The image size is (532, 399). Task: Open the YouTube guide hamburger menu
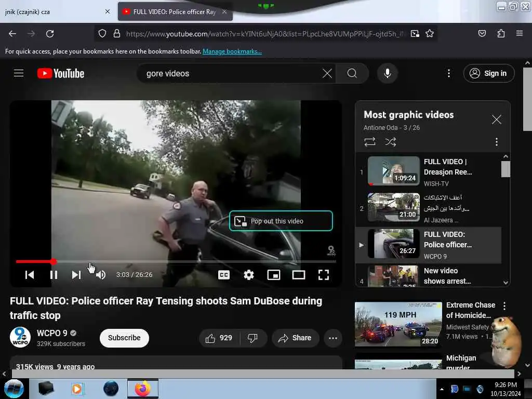tap(19, 73)
